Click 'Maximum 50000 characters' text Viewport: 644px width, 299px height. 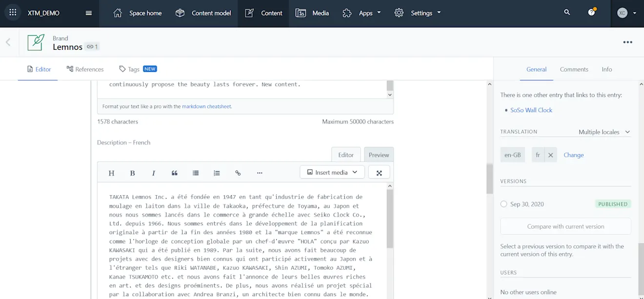(x=358, y=121)
